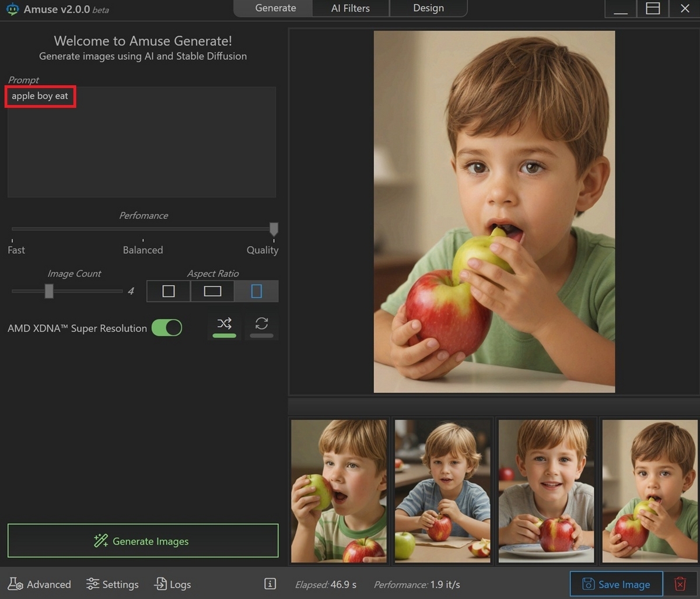700x599 pixels.
Task: Click the red delete trash icon
Action: 680,584
